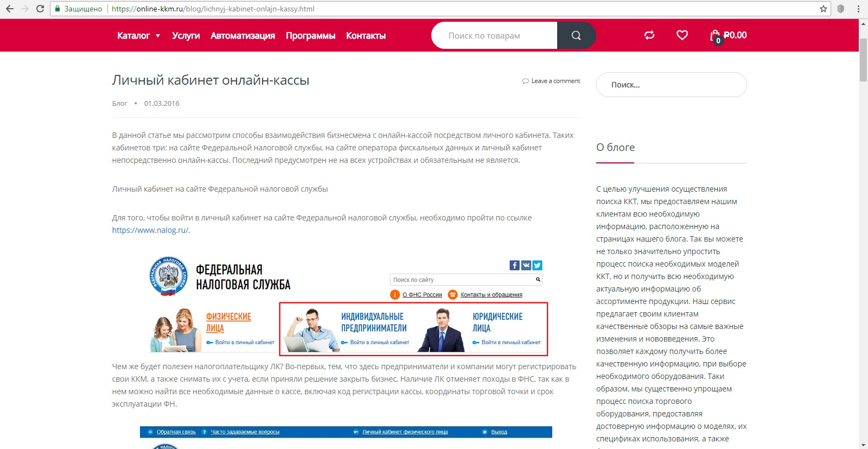Open the Chrome three-dot menu
868x449 pixels.
pos(858,9)
